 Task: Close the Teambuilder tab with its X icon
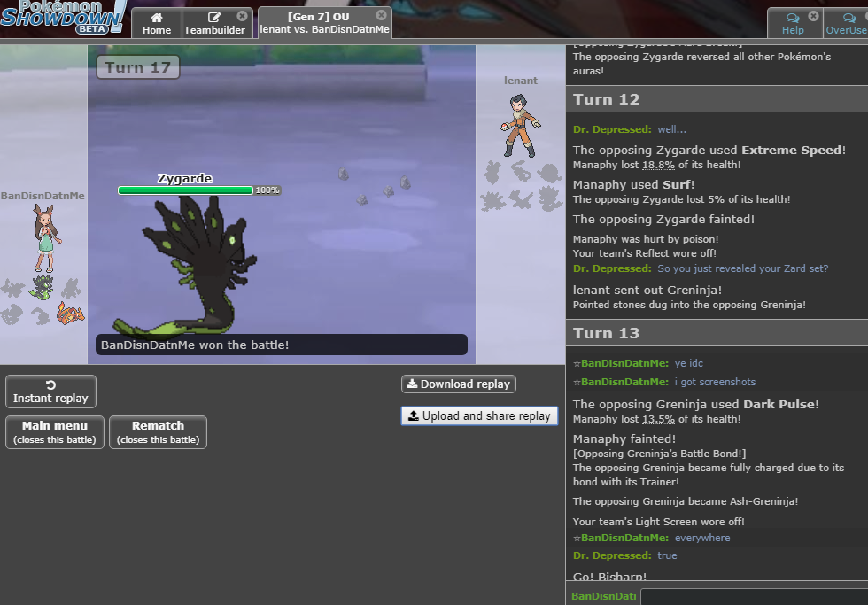coord(242,16)
